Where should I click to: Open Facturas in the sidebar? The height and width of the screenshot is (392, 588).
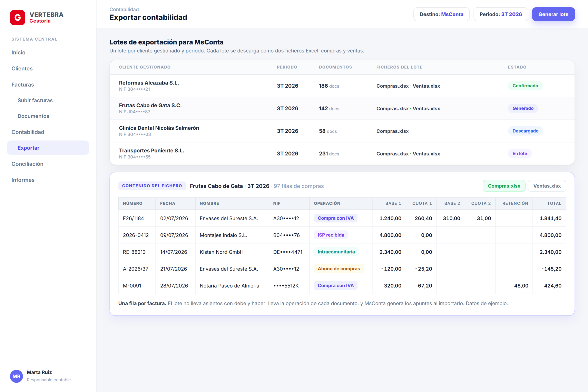click(x=22, y=85)
